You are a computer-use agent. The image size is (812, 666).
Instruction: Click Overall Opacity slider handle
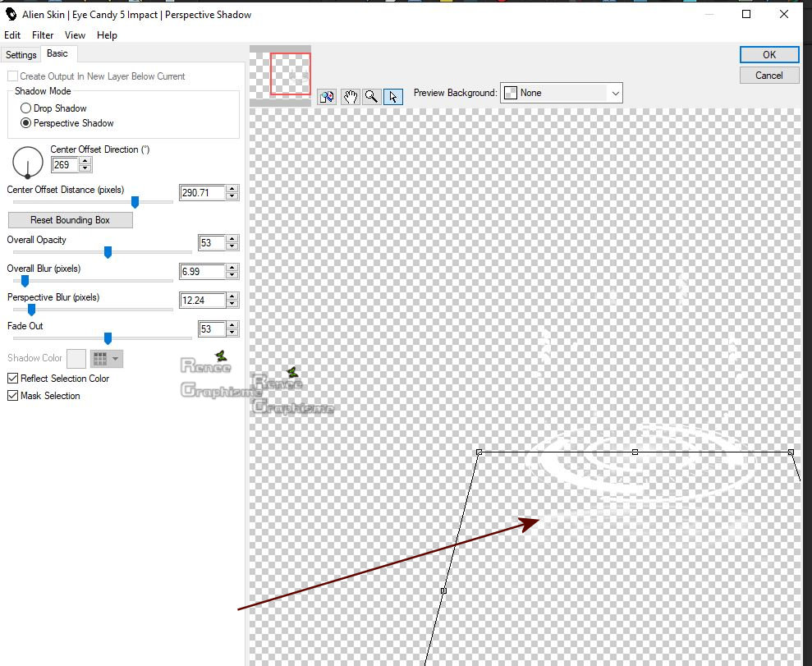tap(108, 252)
